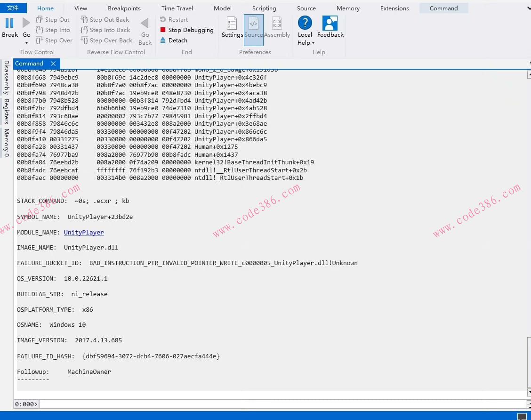531x420 pixels.
Task: Click the output scrollbar up arrow
Action: pos(529,74)
